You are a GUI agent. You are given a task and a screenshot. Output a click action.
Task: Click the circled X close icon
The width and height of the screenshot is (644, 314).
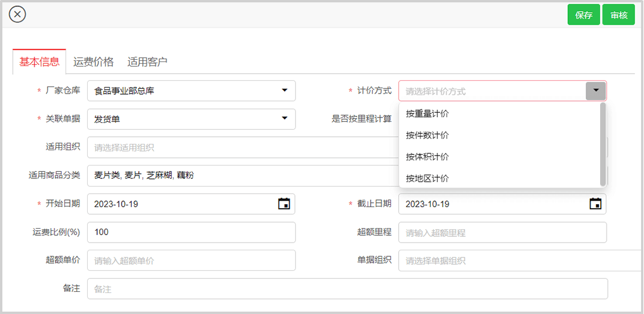point(18,14)
